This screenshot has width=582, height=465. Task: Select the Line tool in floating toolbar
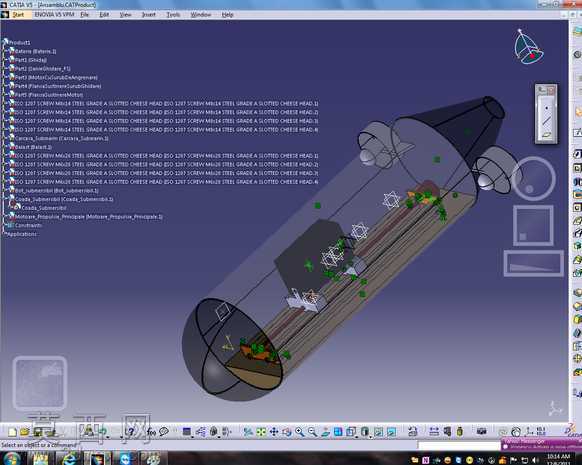[x=546, y=121]
